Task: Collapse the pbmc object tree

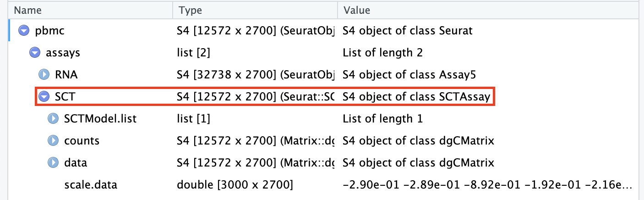Action: tap(23, 31)
